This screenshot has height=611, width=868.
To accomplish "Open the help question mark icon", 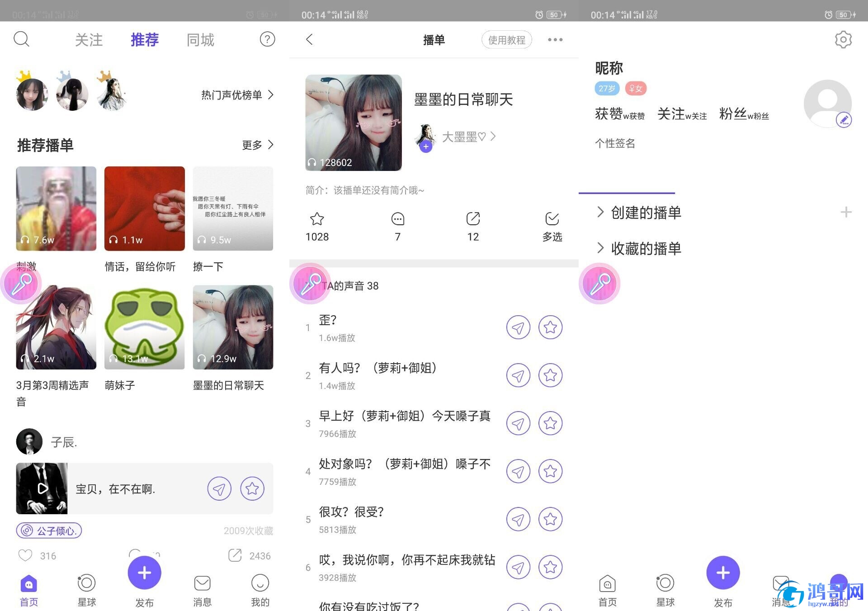I will click(267, 39).
